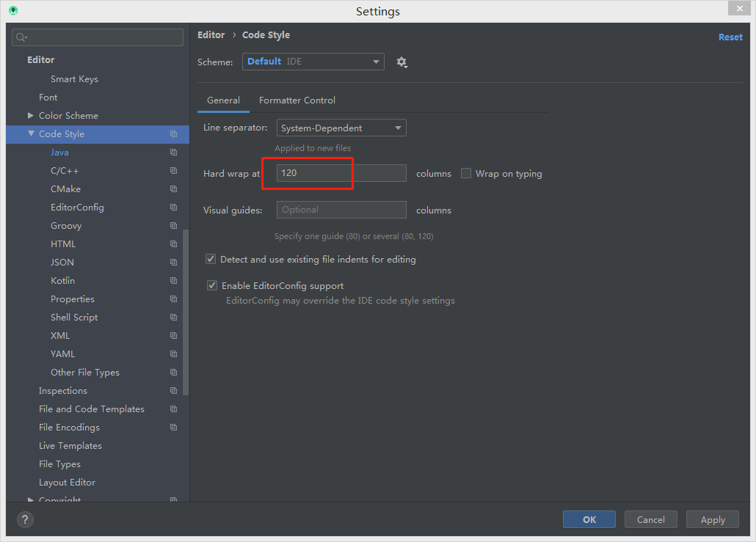Click the project-level icon next to Inspections
The height and width of the screenshot is (542, 756).
tap(173, 391)
